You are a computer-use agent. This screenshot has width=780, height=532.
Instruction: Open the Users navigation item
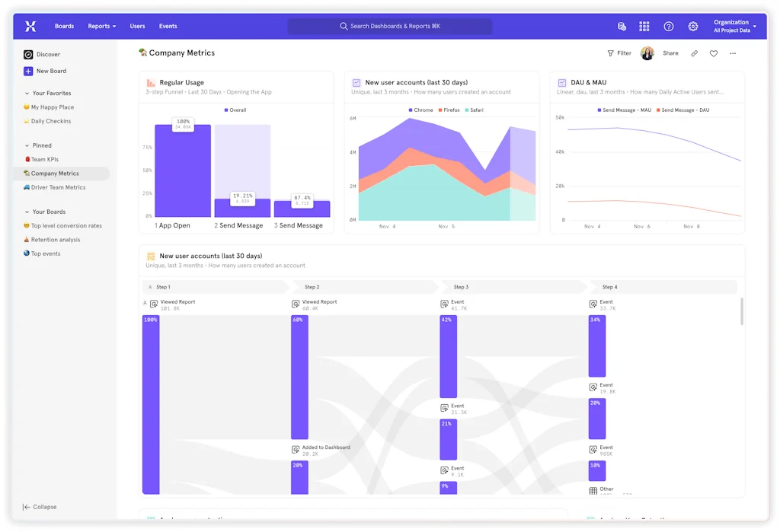point(137,25)
